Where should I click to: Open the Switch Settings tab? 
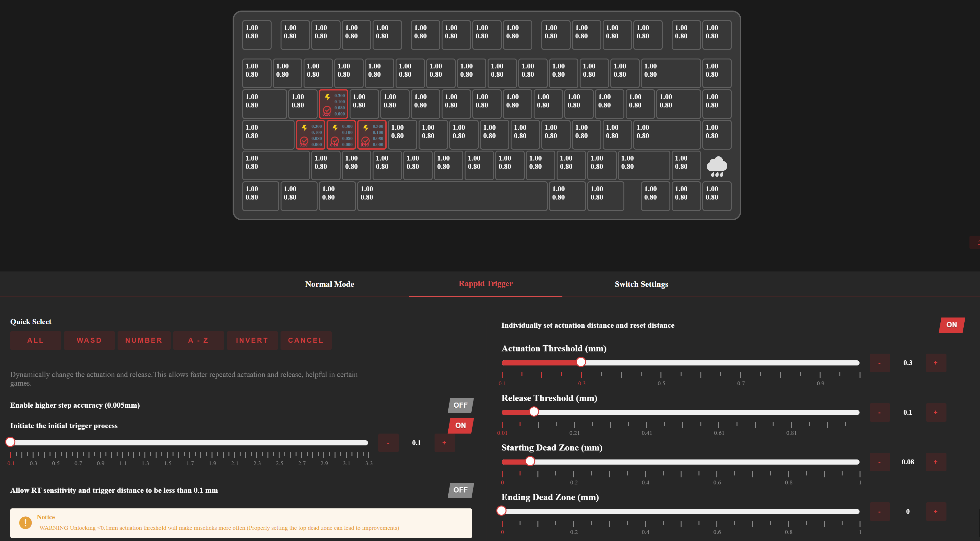(641, 284)
